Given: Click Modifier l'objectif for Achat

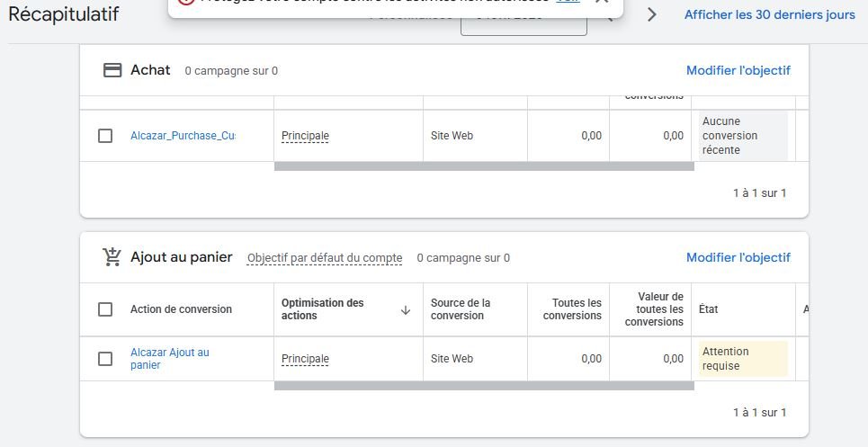Looking at the screenshot, I should tap(738, 70).
